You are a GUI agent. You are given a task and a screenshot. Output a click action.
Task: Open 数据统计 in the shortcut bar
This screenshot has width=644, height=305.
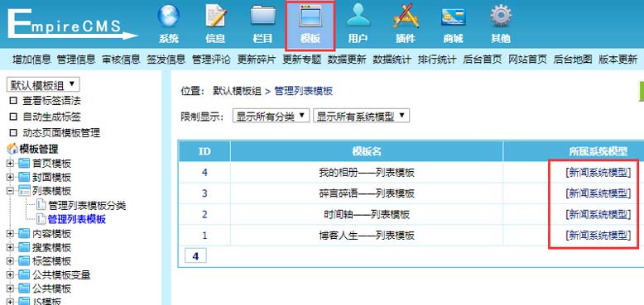pos(392,60)
